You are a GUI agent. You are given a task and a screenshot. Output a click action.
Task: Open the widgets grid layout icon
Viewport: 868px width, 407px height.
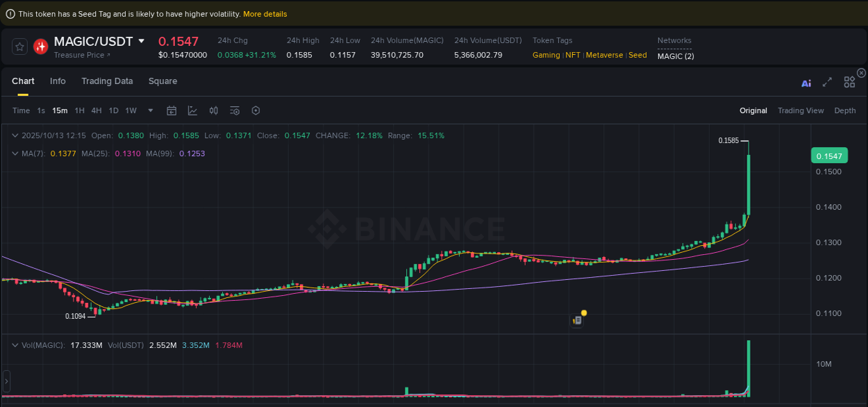click(849, 81)
